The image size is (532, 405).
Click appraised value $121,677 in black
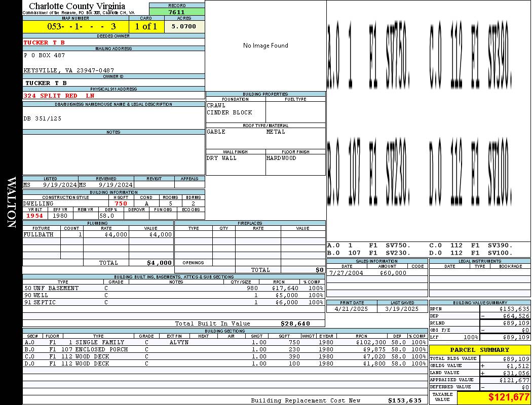tap(514, 380)
